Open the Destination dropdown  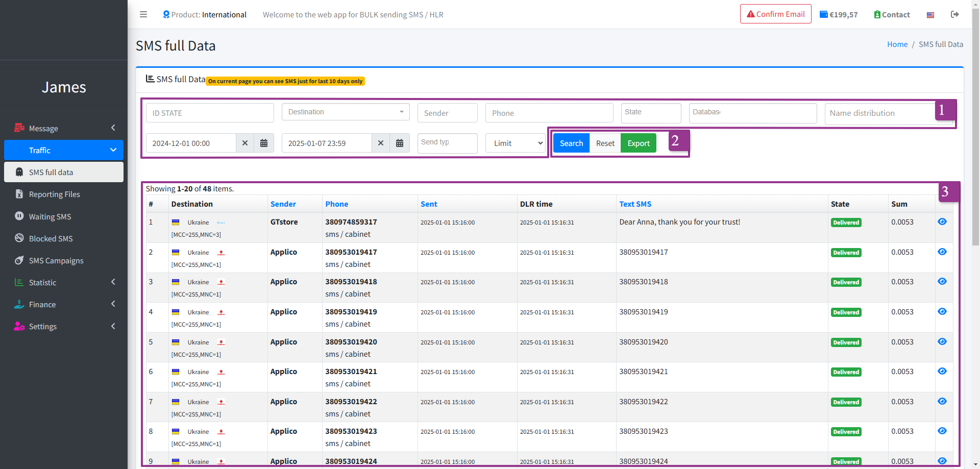pos(346,112)
